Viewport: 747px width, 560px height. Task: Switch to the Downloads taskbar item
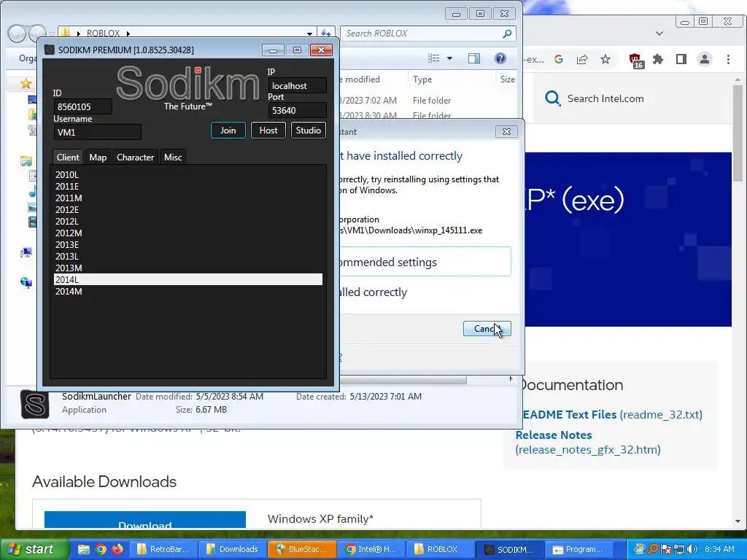point(232,549)
